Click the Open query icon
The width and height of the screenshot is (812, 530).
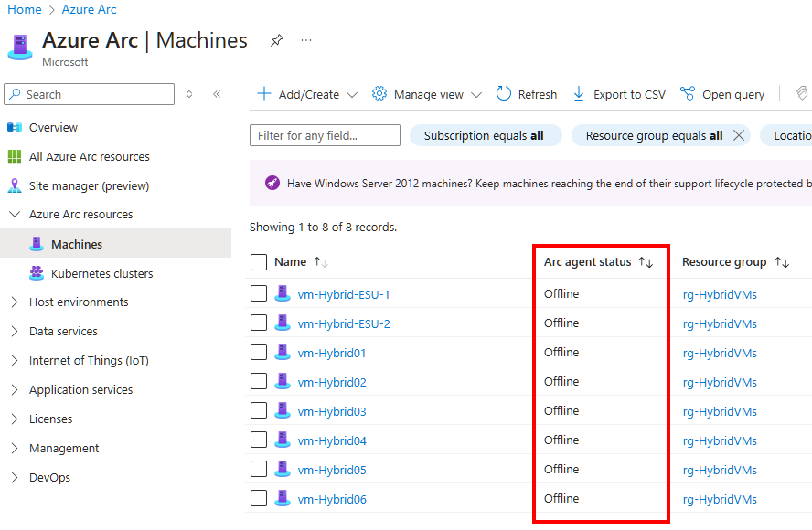688,94
